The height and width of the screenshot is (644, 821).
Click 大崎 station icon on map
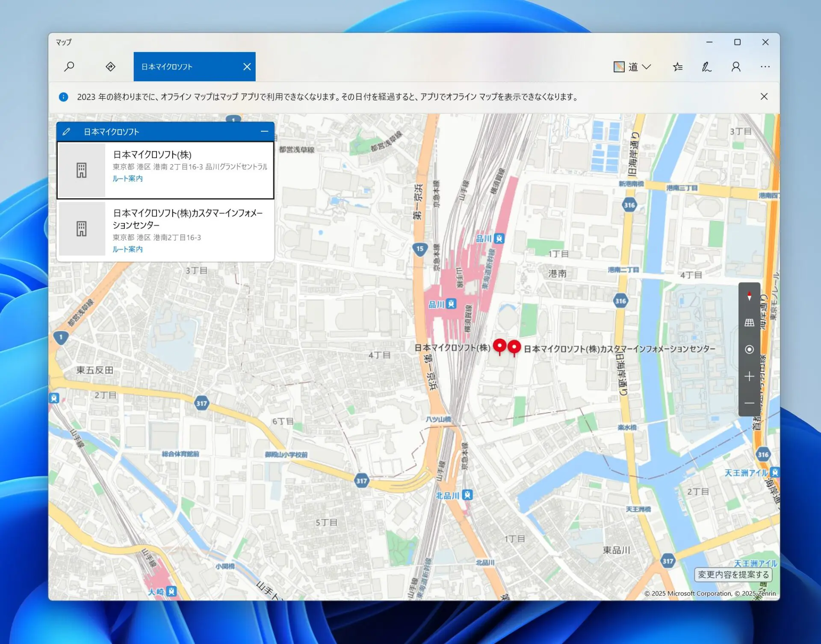click(171, 591)
